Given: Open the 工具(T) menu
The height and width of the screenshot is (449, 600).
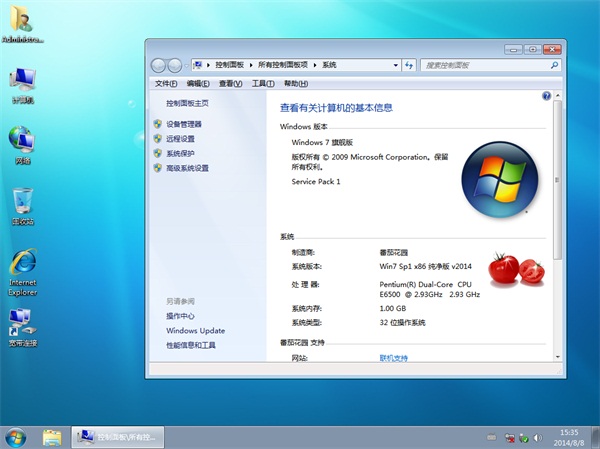Looking at the screenshot, I should pos(263,84).
